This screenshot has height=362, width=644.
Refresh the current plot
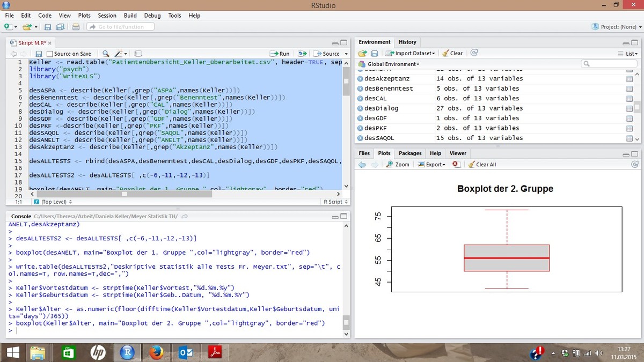pos(635,165)
